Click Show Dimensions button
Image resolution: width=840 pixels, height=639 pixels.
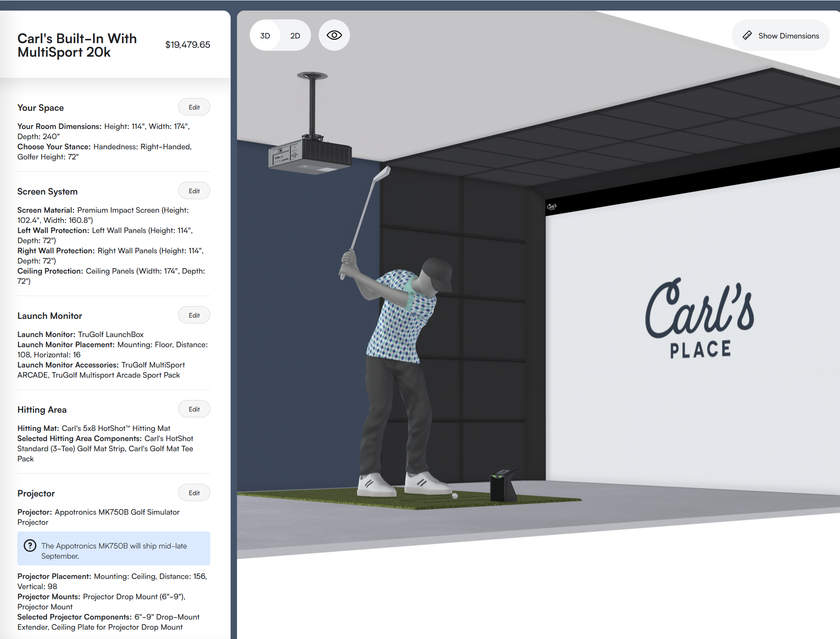tap(780, 36)
